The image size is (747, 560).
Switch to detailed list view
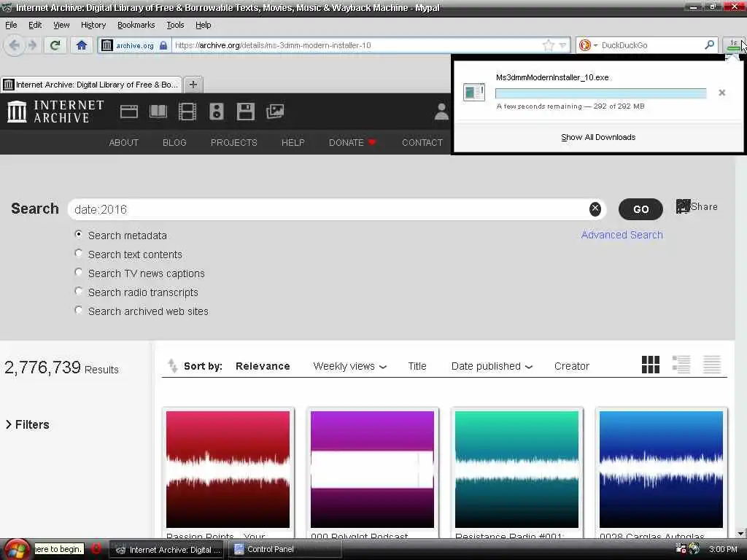click(681, 365)
